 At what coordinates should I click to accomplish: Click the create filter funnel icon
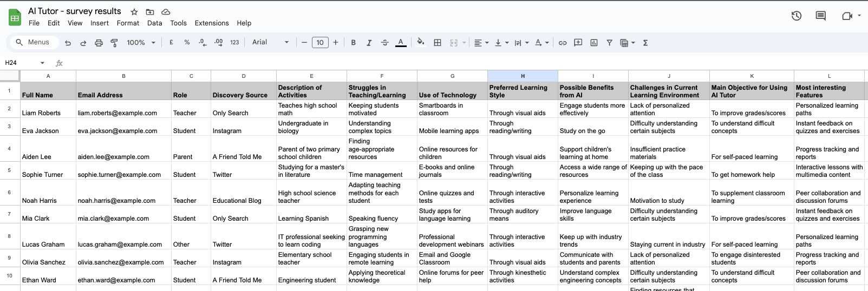click(x=609, y=43)
